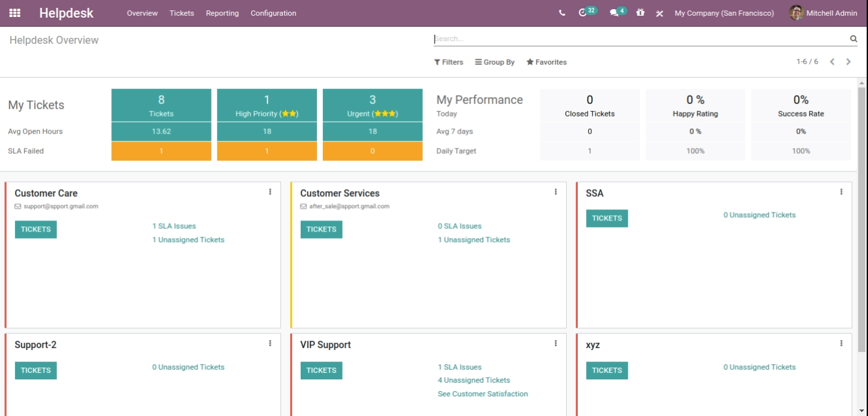
Task: Open activities clock icon with 32 badge
Action: point(584,13)
